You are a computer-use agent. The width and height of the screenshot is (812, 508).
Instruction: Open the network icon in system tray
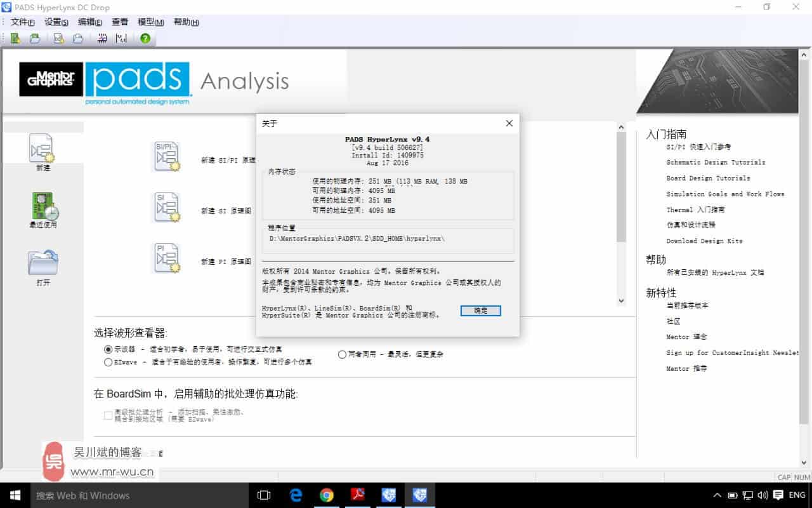coord(748,495)
